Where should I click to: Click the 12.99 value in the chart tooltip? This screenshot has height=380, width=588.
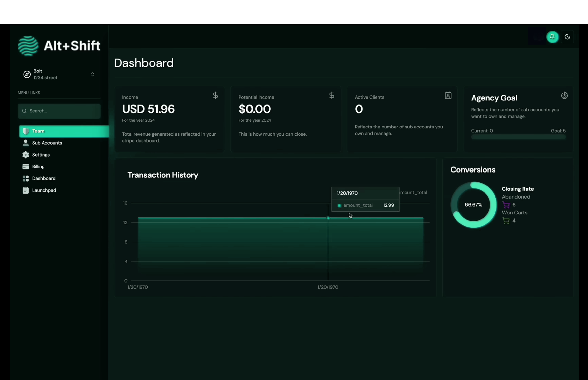[x=388, y=205]
